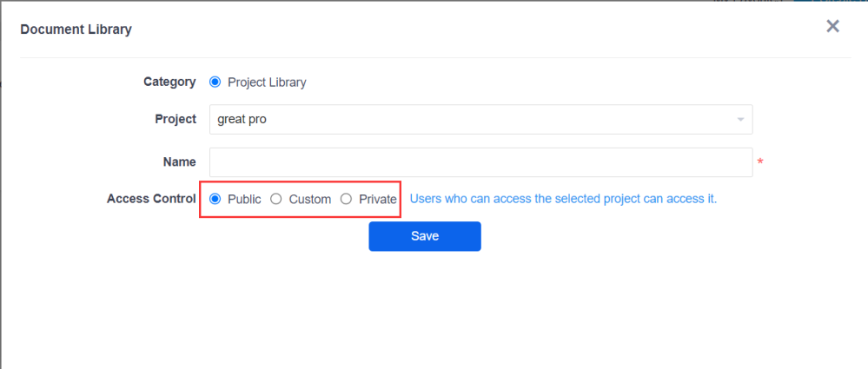Viewport: 868px width, 369px height.
Task: Click the Custom option label text
Action: pyautogui.click(x=310, y=200)
